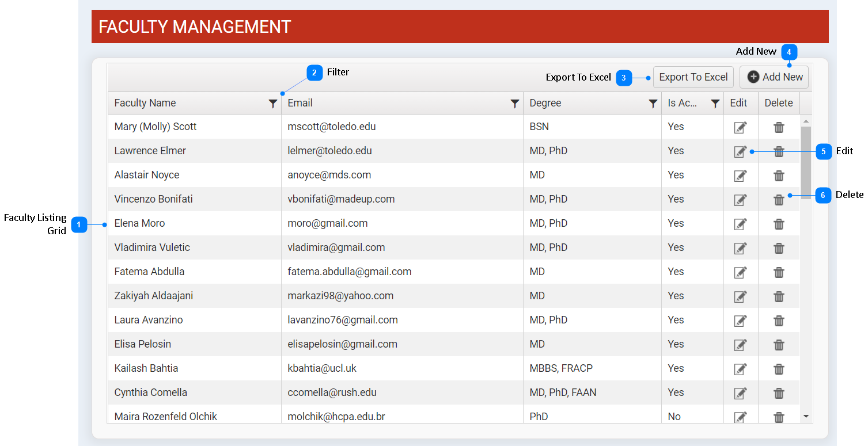Image resolution: width=868 pixels, height=446 pixels.
Task: Open the Degree column filter
Action: point(653,104)
